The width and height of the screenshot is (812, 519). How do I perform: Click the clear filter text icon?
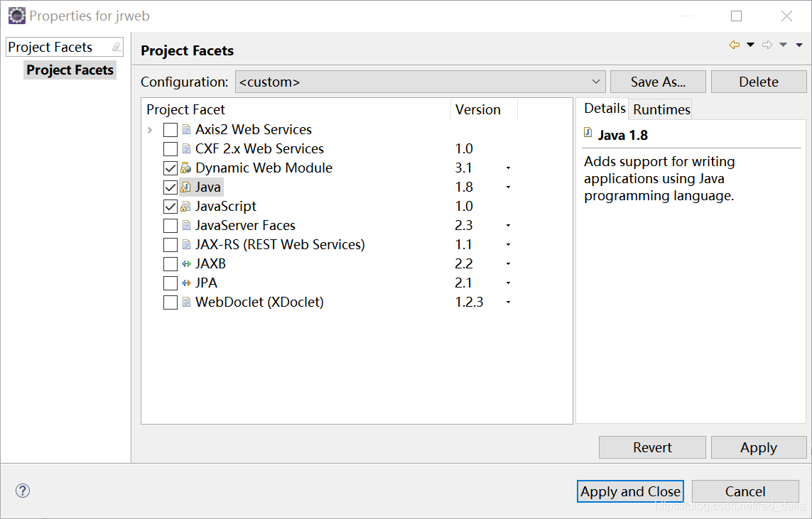pos(116,48)
